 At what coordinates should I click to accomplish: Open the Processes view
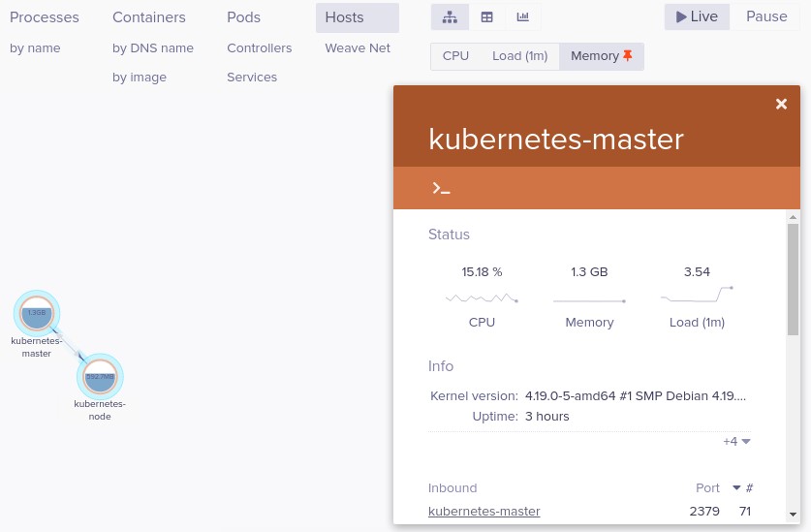point(45,17)
